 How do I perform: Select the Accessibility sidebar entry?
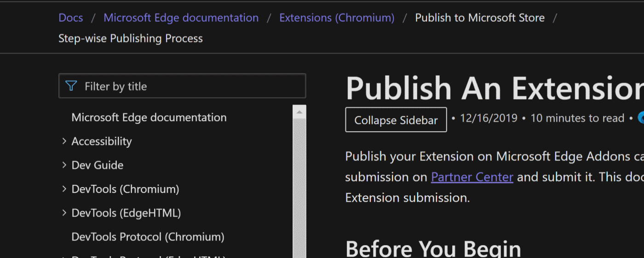(x=102, y=141)
